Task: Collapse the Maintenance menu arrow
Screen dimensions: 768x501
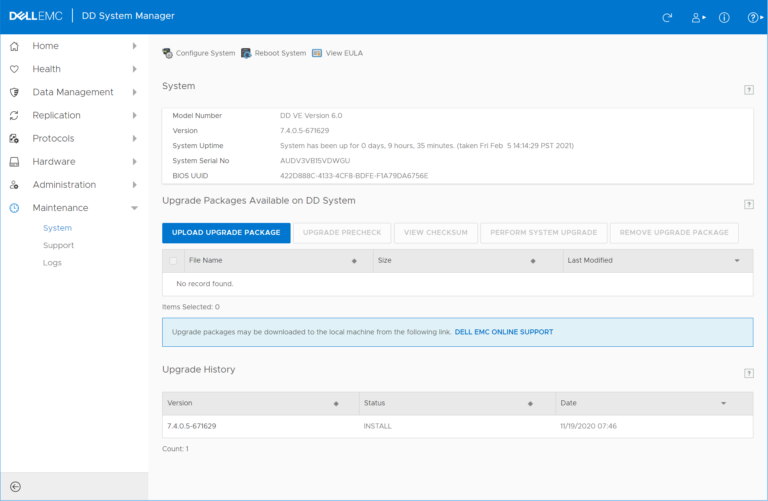Action: pyautogui.click(x=134, y=208)
